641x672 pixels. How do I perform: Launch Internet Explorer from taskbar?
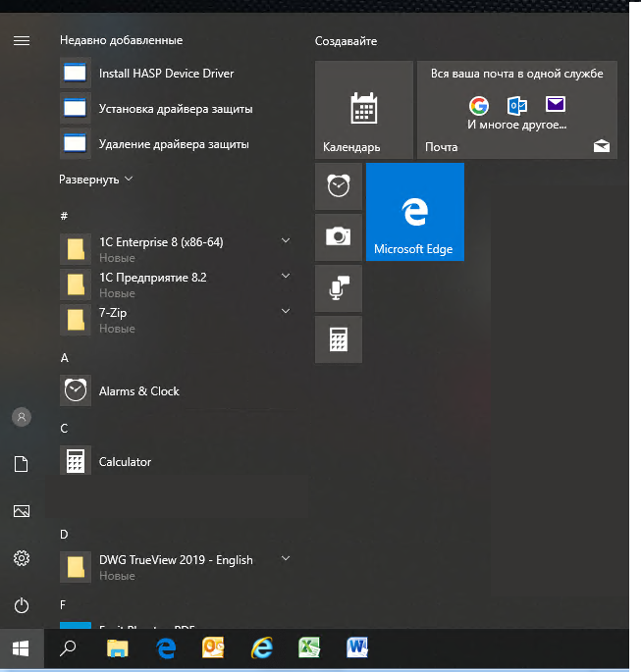(x=261, y=648)
